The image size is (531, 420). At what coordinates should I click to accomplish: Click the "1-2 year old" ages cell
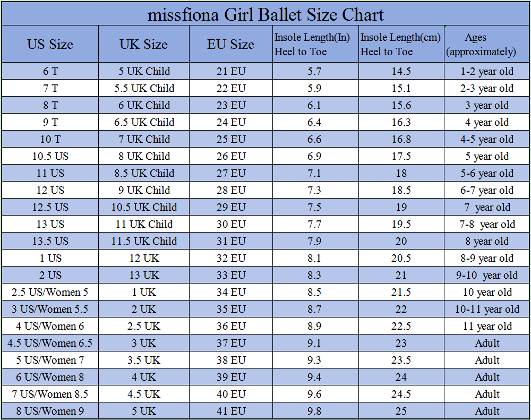pyautogui.click(x=487, y=72)
